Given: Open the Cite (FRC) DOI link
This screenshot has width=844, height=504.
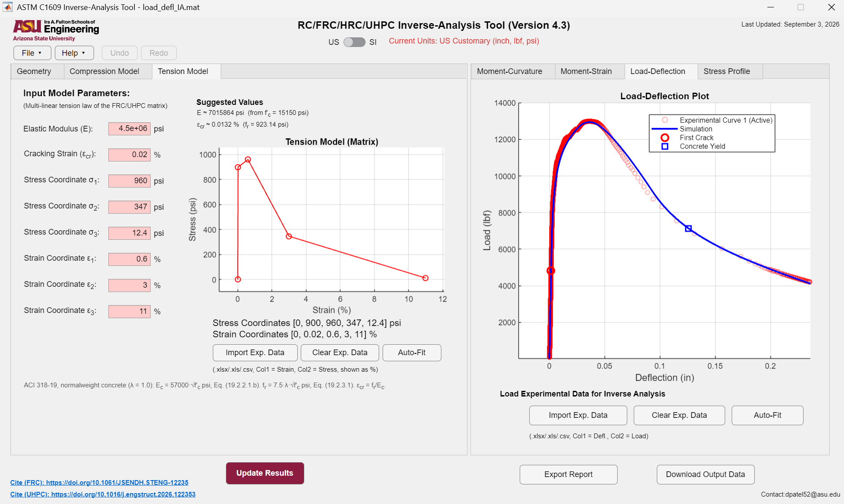Looking at the screenshot, I should 99,483.
